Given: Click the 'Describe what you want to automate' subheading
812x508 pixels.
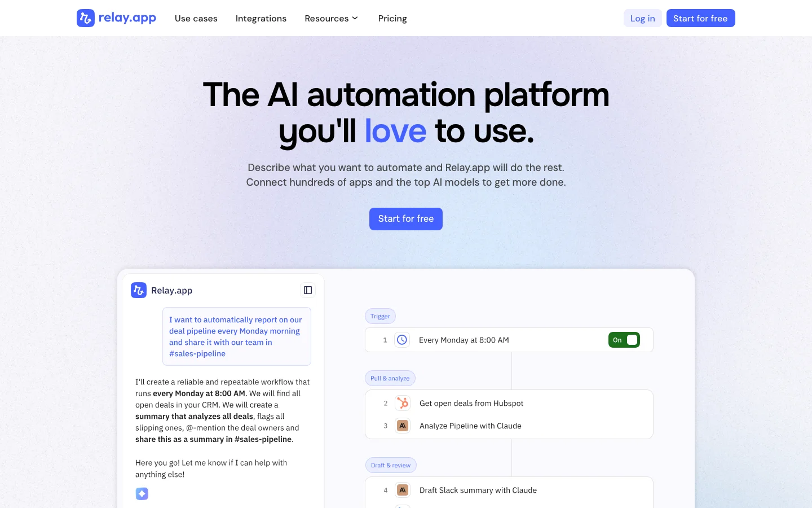Looking at the screenshot, I should click(x=406, y=175).
